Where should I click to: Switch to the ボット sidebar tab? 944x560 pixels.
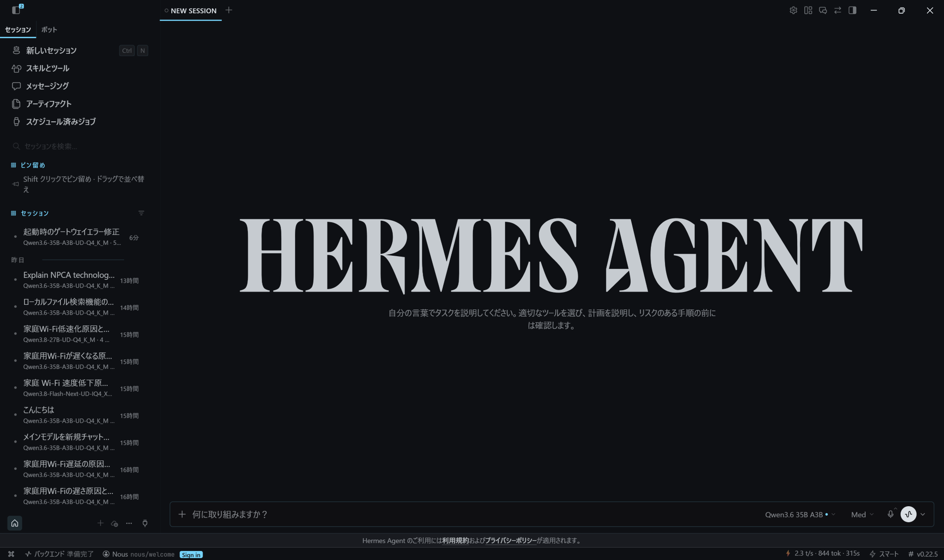click(49, 30)
